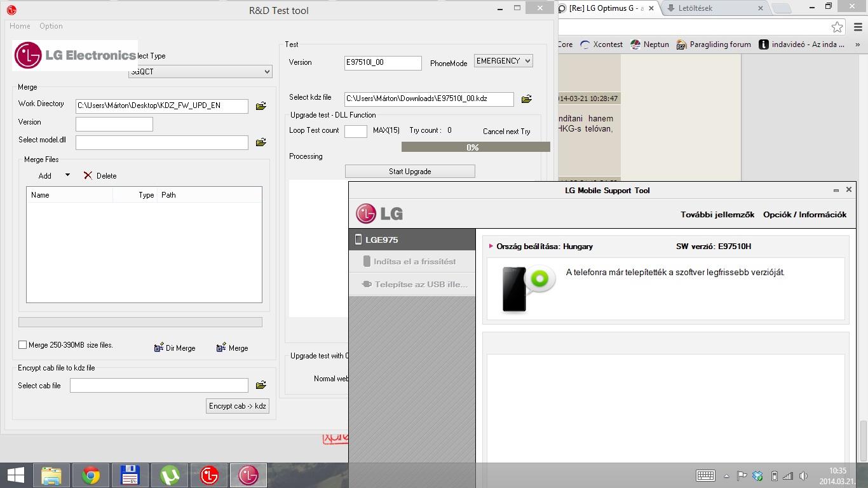The height and width of the screenshot is (488, 868).
Task: Browse for the kdz file
Action: pos(526,99)
